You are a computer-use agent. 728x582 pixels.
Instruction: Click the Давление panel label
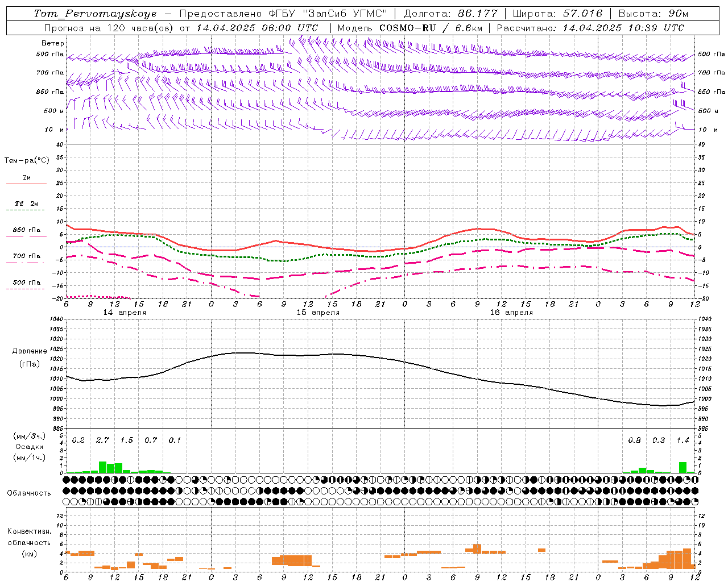[29, 351]
